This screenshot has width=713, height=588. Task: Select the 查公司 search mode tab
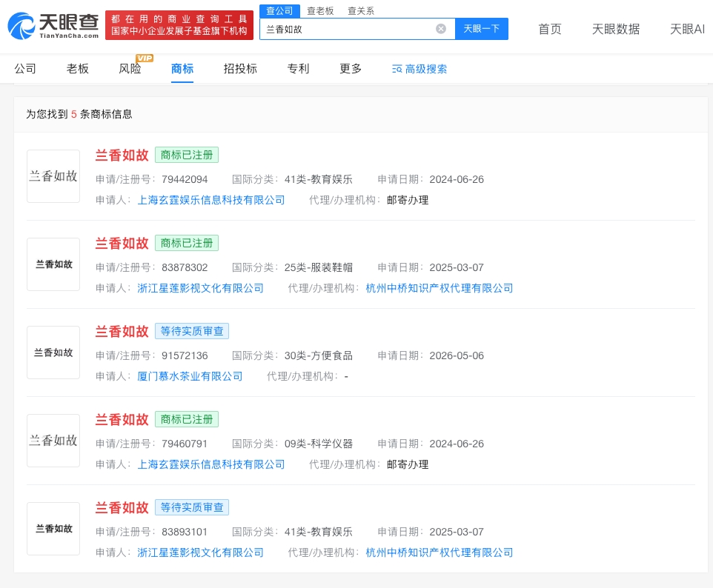[x=279, y=11]
